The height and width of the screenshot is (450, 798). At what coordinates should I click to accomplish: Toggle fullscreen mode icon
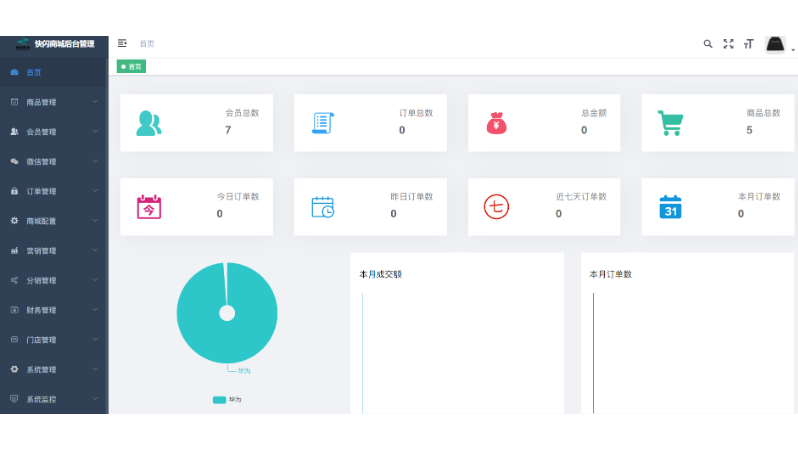click(728, 44)
